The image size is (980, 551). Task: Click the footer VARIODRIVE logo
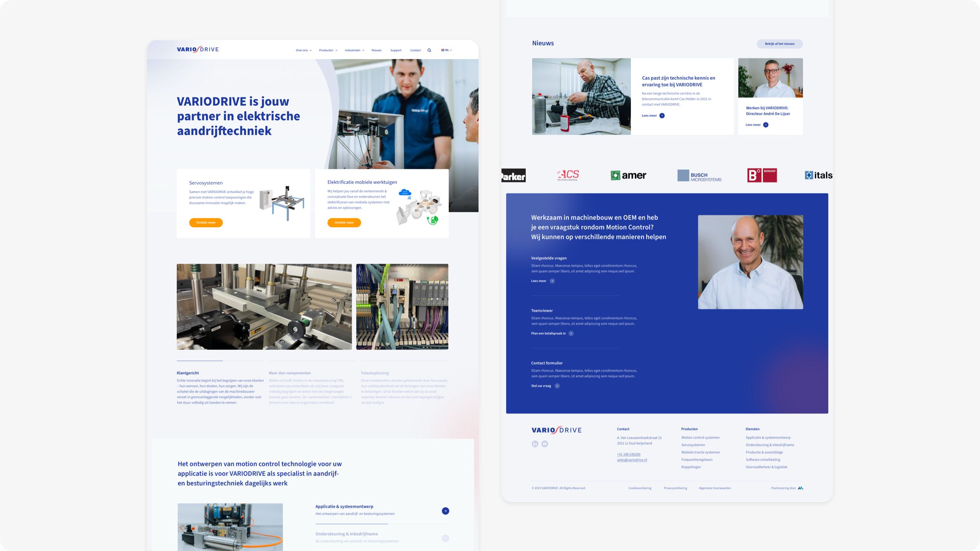click(x=557, y=430)
